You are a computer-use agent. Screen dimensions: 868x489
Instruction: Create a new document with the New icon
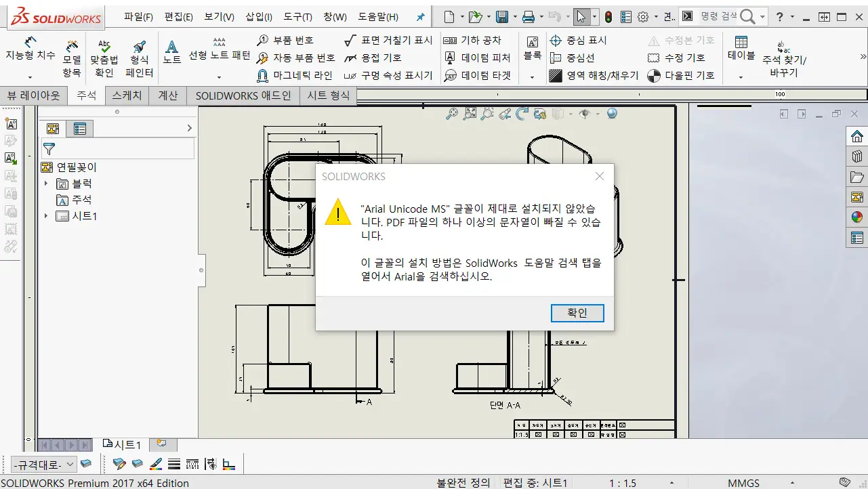point(449,17)
